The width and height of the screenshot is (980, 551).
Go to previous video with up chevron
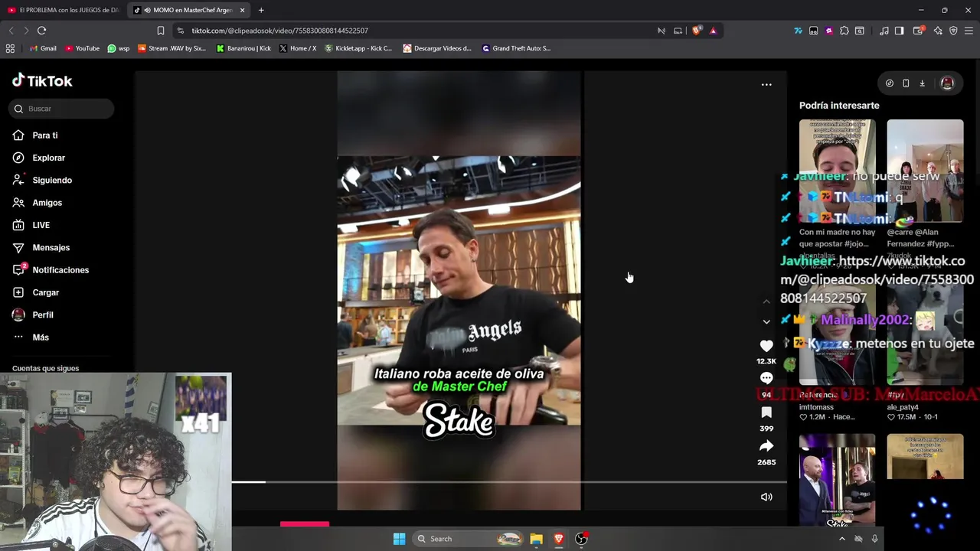point(766,302)
